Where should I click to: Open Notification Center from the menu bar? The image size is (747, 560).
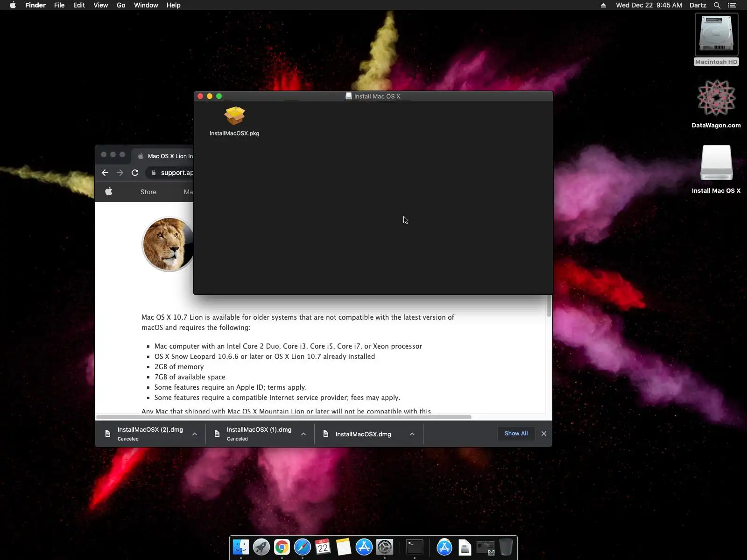(x=732, y=5)
